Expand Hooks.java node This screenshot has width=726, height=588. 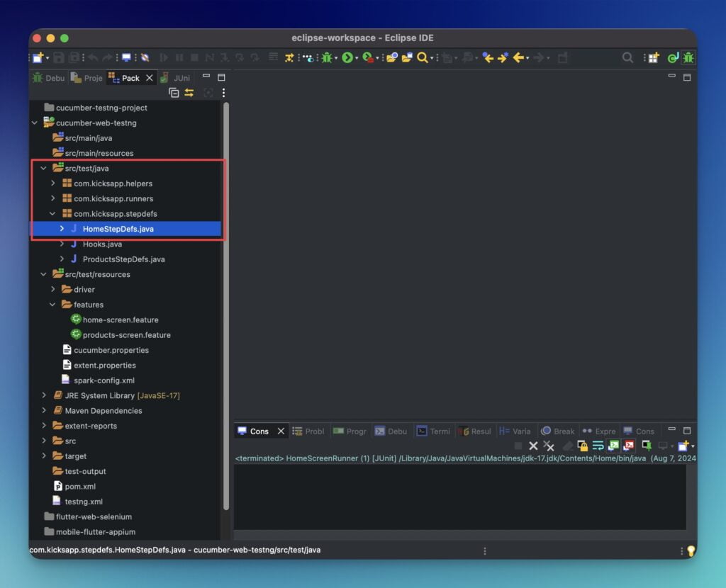click(x=62, y=244)
